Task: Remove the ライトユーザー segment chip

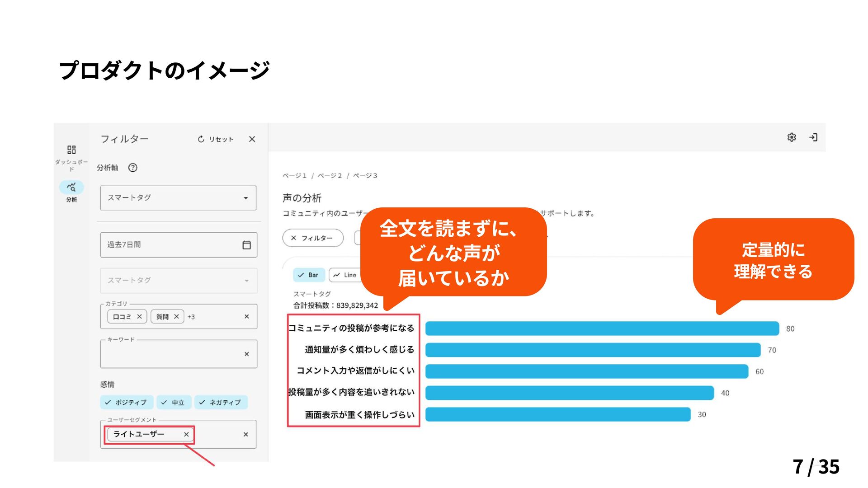Action: tap(186, 434)
